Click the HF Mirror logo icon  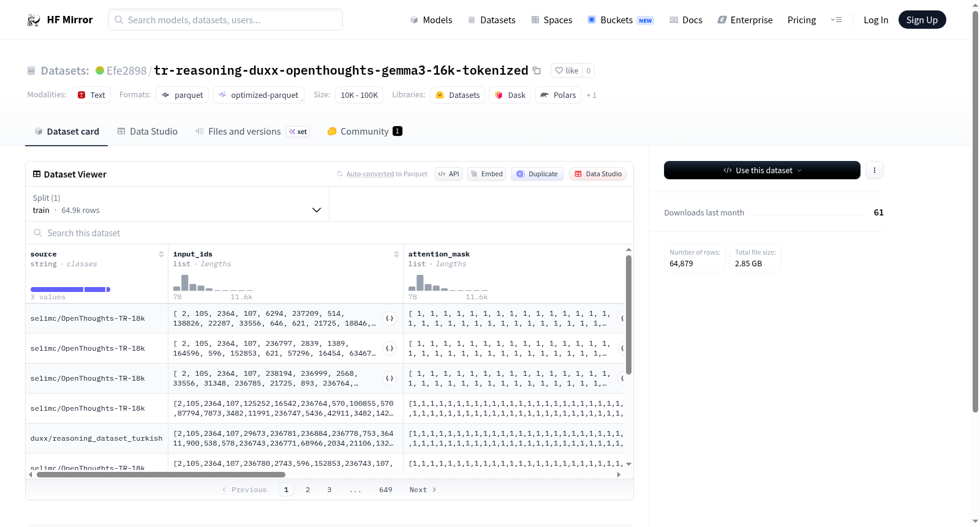(x=34, y=20)
